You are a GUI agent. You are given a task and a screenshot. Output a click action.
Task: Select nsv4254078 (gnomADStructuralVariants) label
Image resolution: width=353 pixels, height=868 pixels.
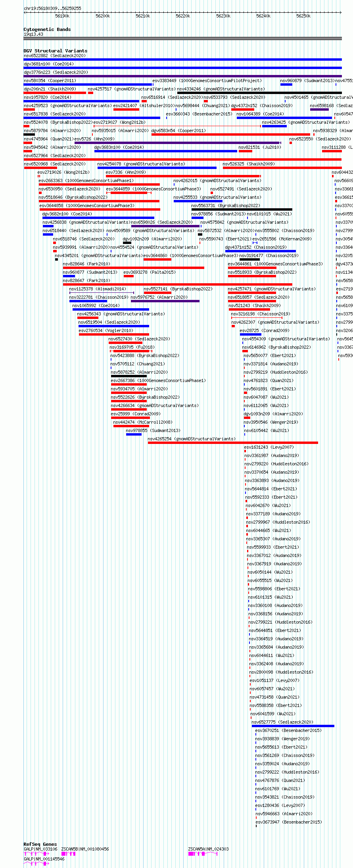coord(141,164)
